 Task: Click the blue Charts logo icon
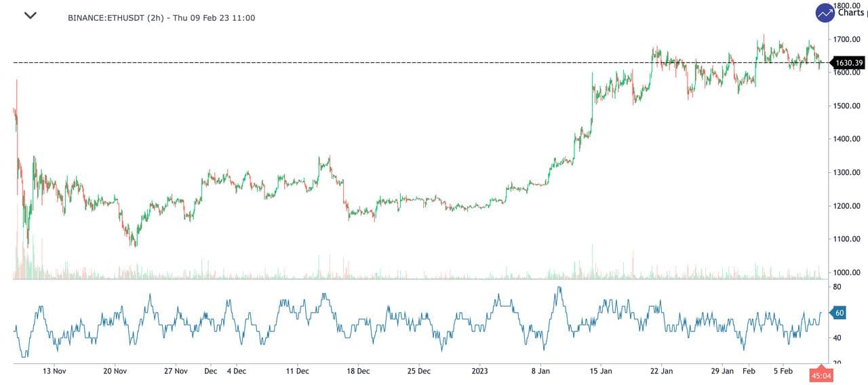825,13
